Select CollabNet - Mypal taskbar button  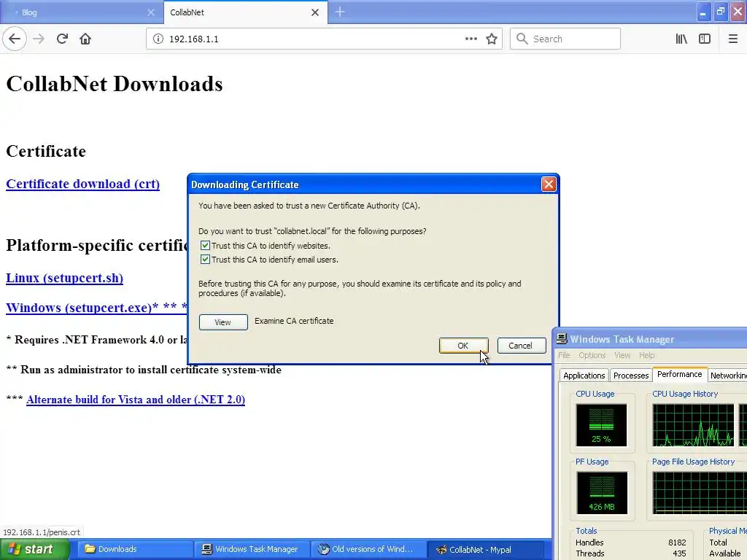coord(486,550)
